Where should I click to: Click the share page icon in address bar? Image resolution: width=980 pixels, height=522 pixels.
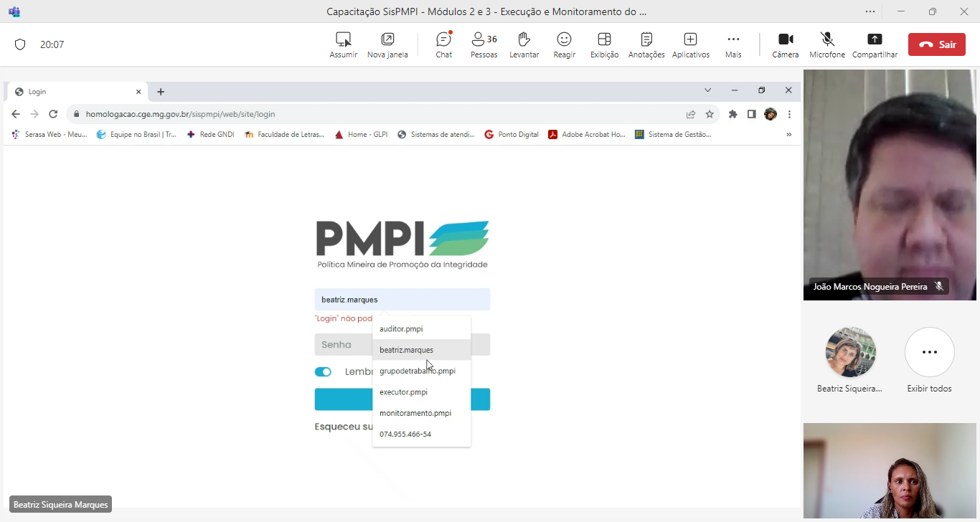691,114
